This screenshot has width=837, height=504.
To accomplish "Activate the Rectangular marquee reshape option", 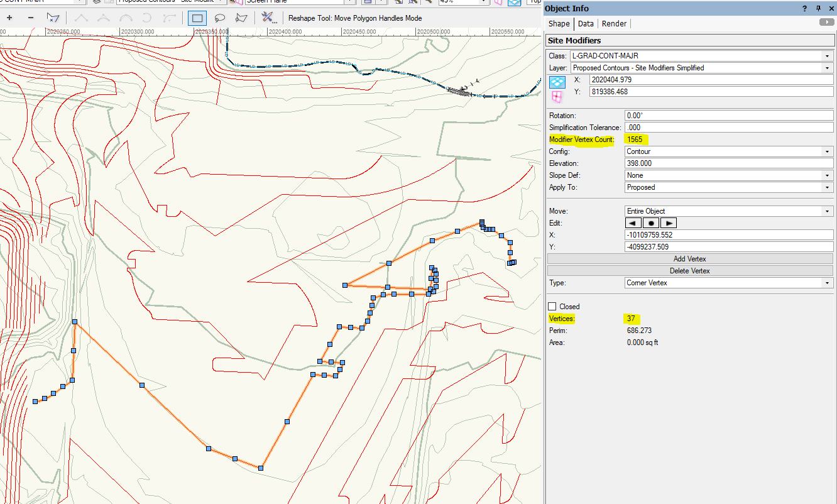I will (x=197, y=18).
